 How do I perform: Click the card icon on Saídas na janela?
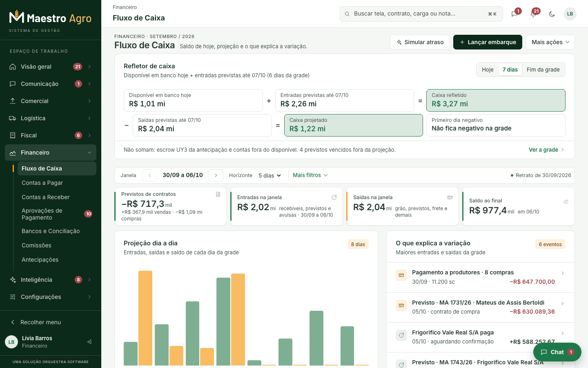(x=450, y=197)
